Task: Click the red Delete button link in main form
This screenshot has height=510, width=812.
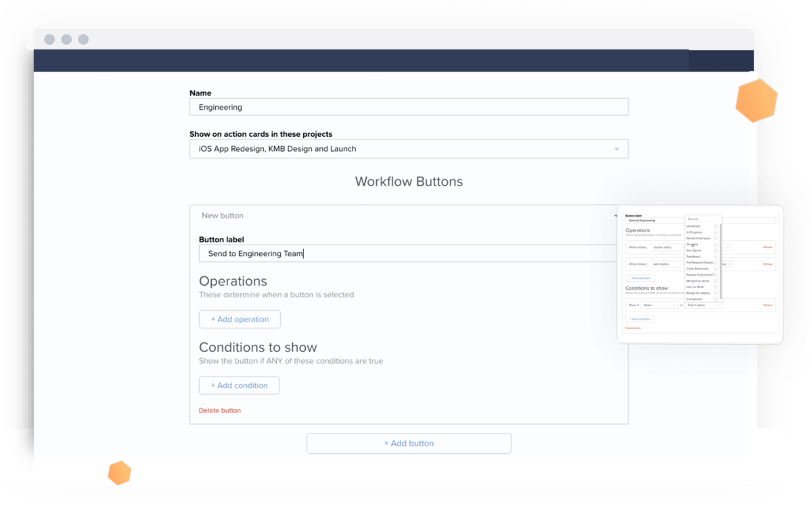Action: (x=220, y=410)
